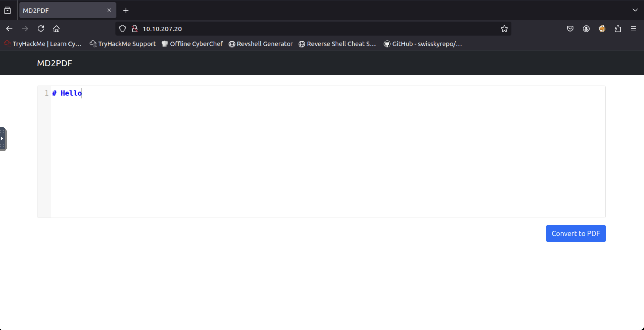This screenshot has width=644, height=330.
Task: Open the orange extension icon in toolbar
Action: pyautogui.click(x=602, y=29)
